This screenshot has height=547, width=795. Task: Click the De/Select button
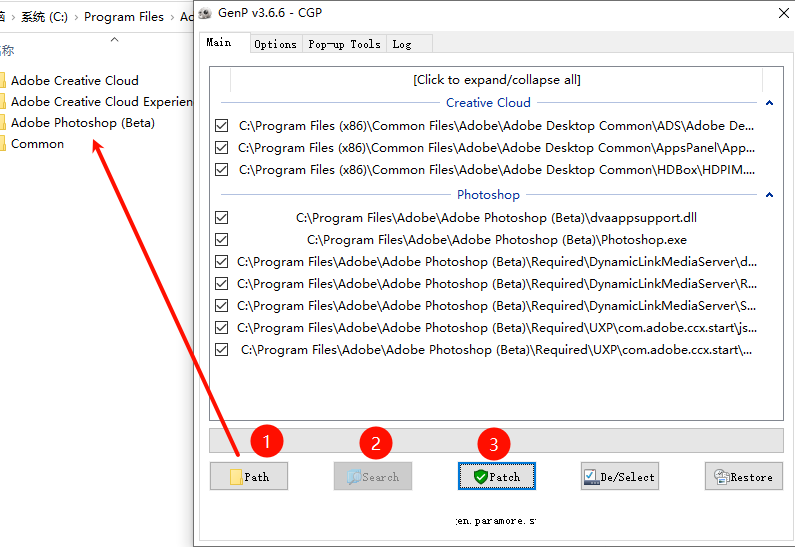coord(620,476)
